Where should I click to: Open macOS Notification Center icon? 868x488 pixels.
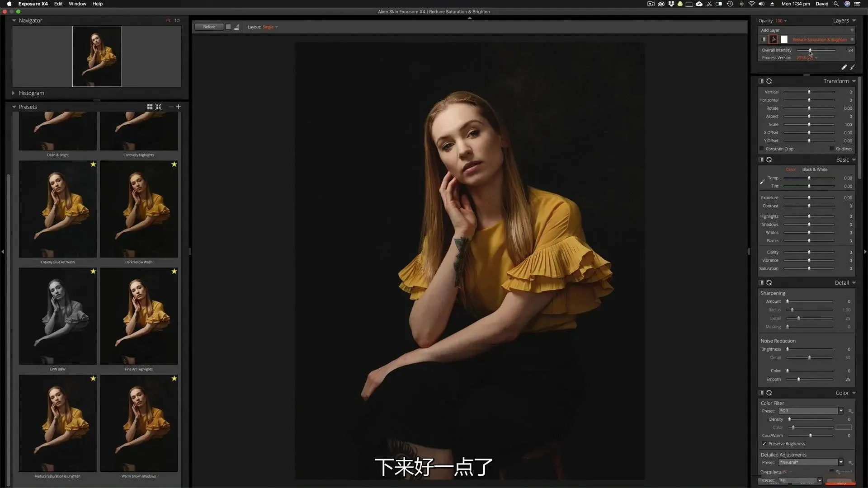857,4
